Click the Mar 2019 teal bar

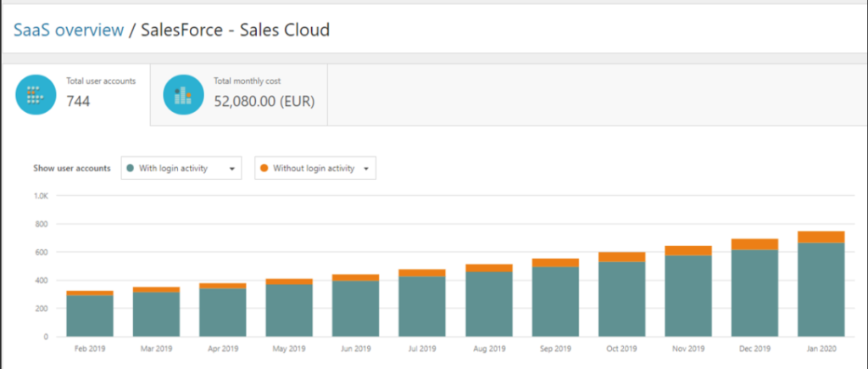coord(156,314)
